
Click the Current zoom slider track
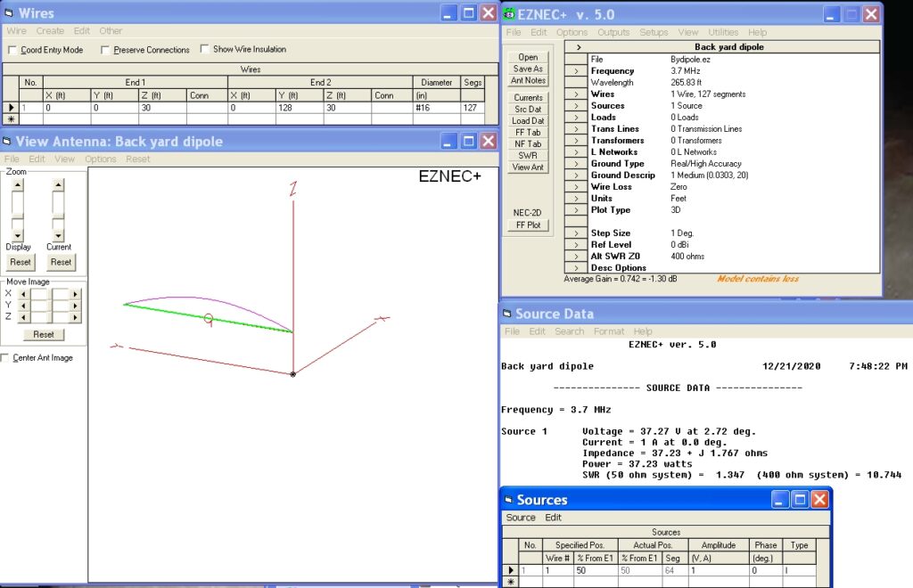click(x=58, y=210)
